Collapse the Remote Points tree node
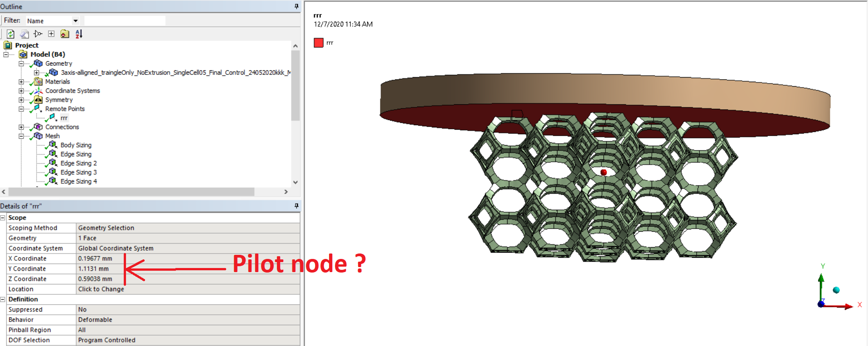Screen dimensions: 868x346 click(x=21, y=109)
